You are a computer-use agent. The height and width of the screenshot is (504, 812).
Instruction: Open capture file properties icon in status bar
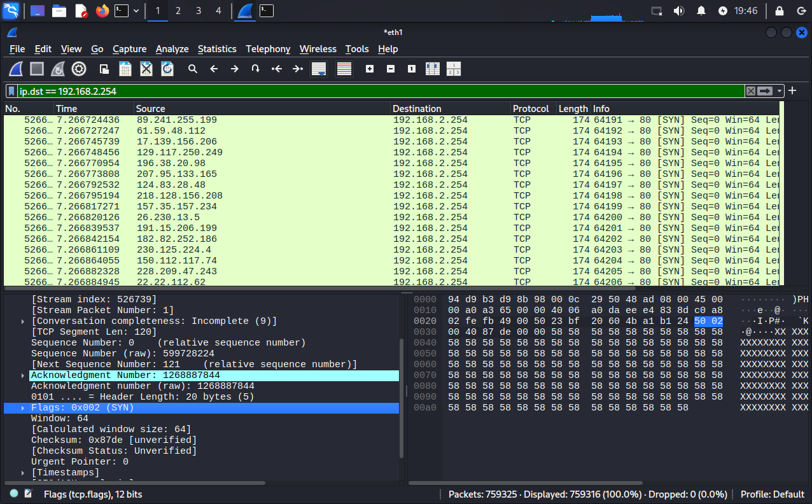coord(28,493)
